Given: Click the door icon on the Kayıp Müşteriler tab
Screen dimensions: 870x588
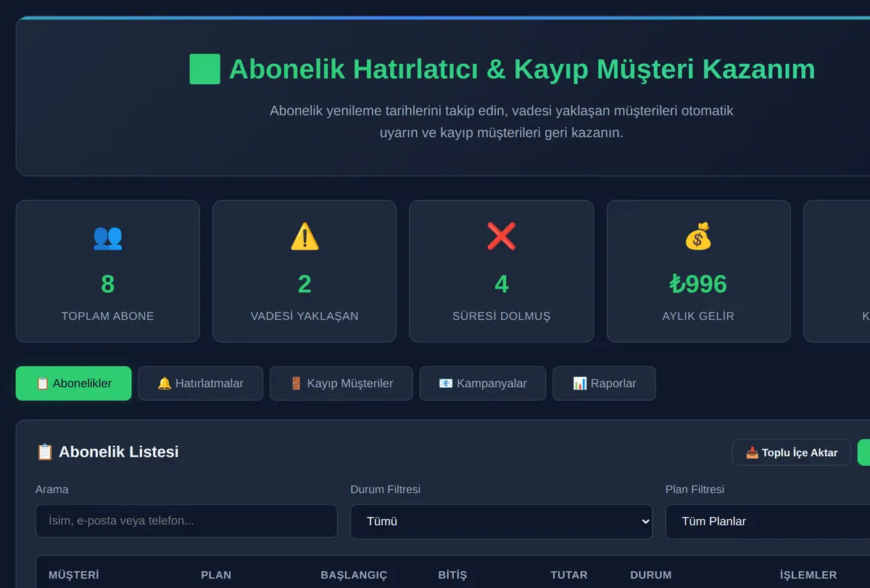Looking at the screenshot, I should [x=296, y=384].
